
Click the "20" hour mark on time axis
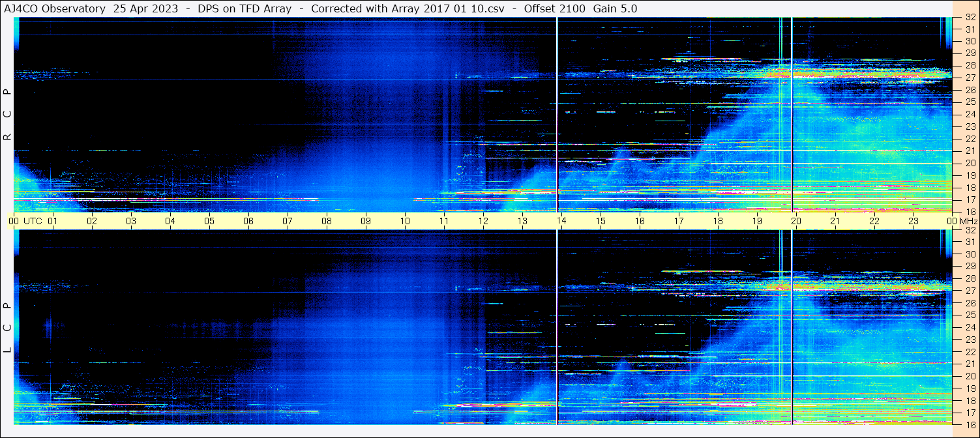[x=796, y=221]
